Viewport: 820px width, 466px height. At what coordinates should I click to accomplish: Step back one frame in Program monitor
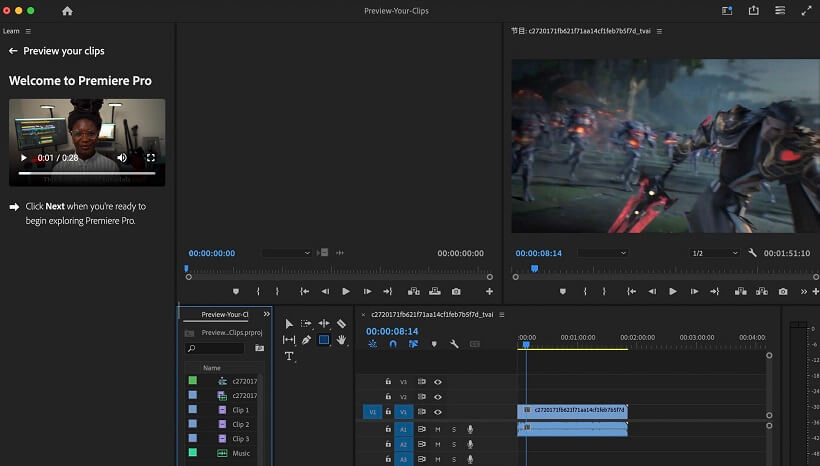point(652,291)
